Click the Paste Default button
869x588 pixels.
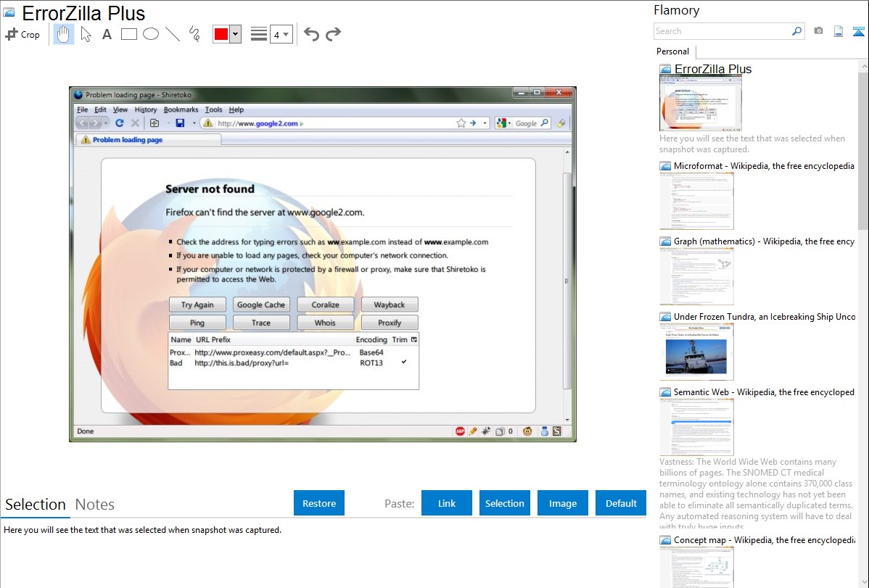(x=621, y=503)
